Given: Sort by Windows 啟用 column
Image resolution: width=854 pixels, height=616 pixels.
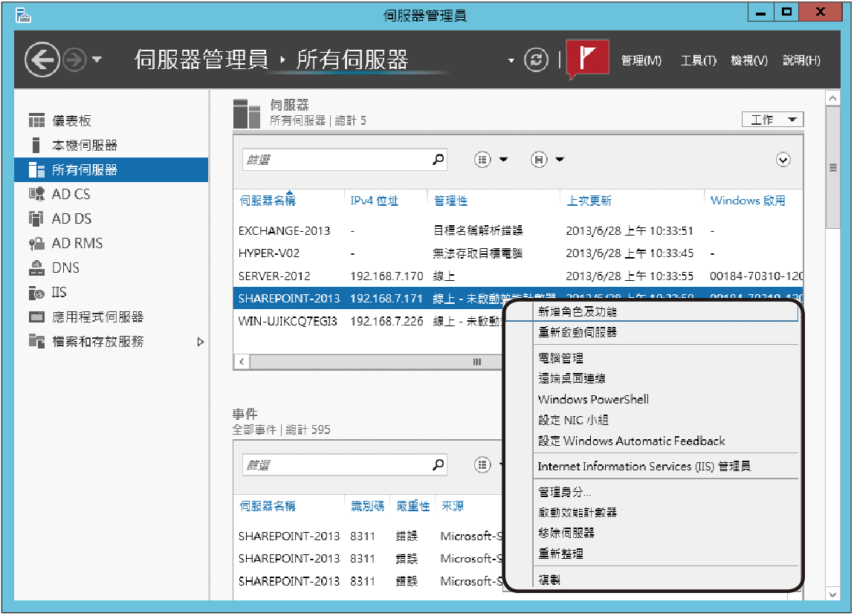Looking at the screenshot, I should pos(748,201).
